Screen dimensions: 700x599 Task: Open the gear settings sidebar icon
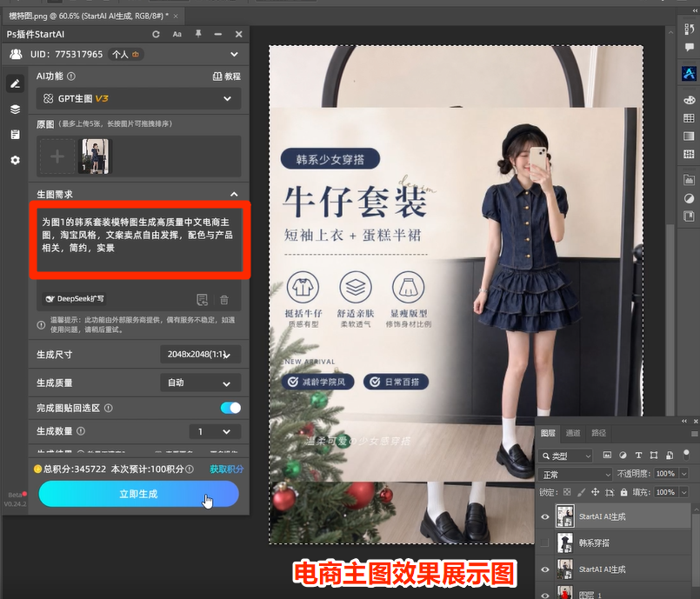(15, 160)
